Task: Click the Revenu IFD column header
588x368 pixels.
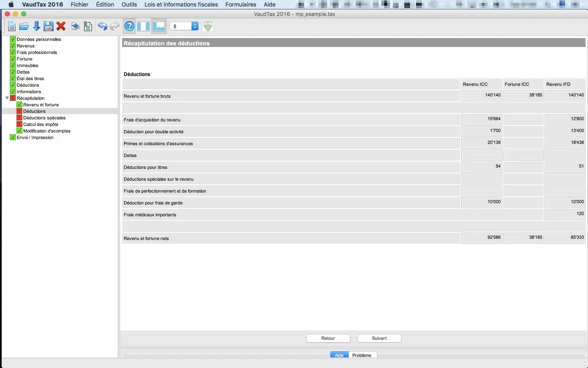Action: point(565,84)
